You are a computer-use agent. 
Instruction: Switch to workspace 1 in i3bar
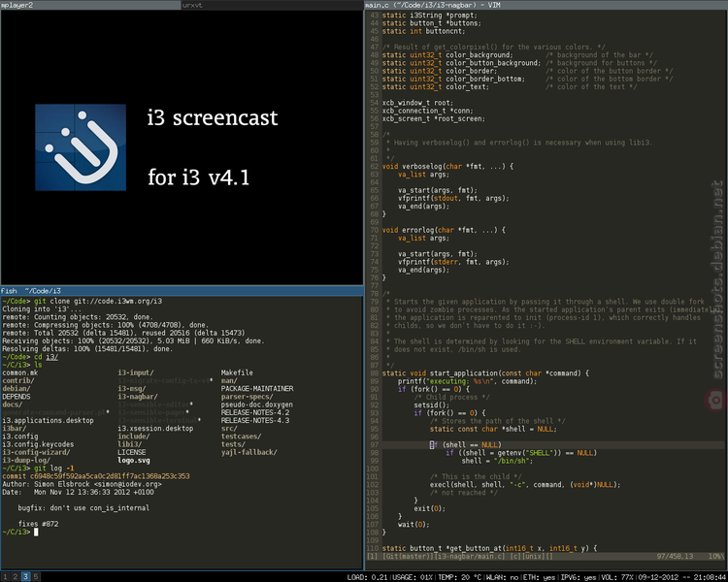pos(6,576)
